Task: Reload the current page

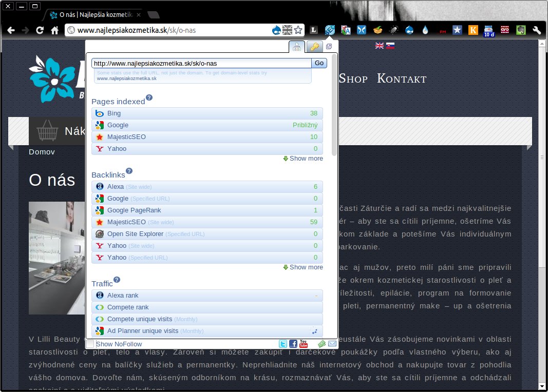Action: (40, 30)
